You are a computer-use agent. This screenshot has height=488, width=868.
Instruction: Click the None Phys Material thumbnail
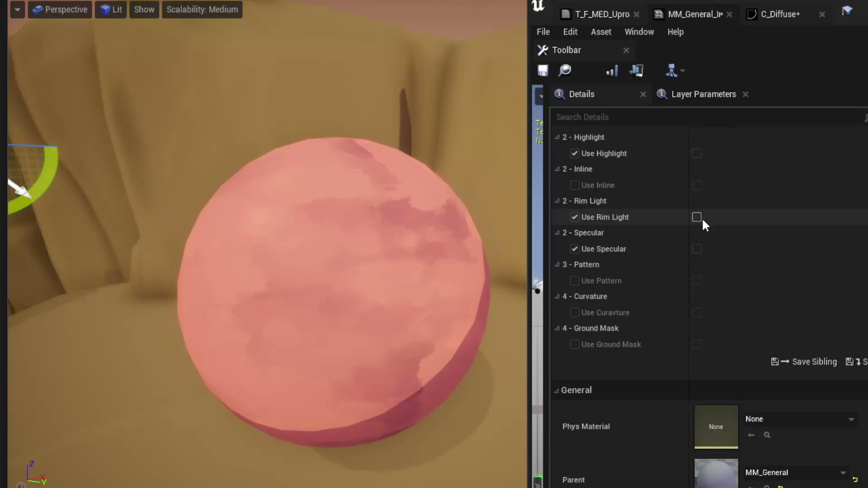coord(716,426)
